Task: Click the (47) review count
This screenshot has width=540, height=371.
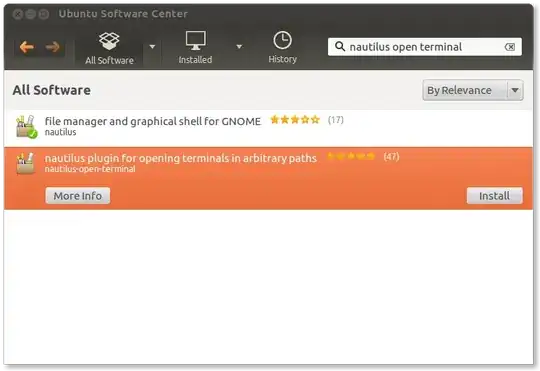Action: 391,156
